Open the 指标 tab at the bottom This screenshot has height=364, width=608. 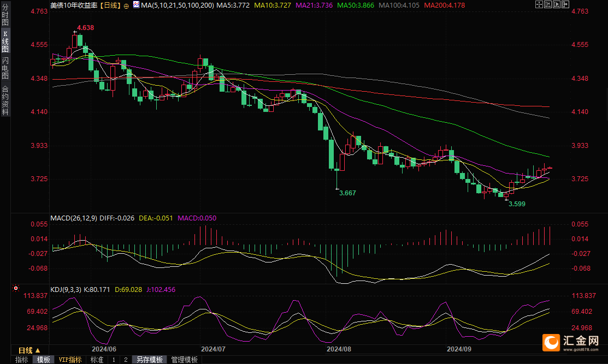[22, 360]
